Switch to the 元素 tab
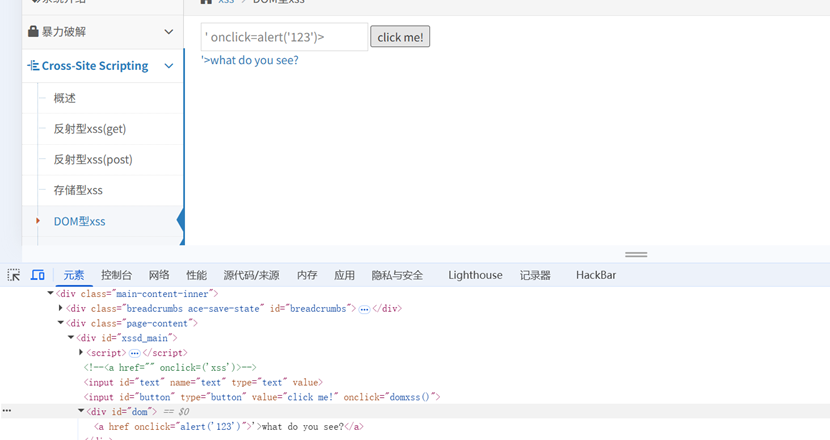 [74, 275]
